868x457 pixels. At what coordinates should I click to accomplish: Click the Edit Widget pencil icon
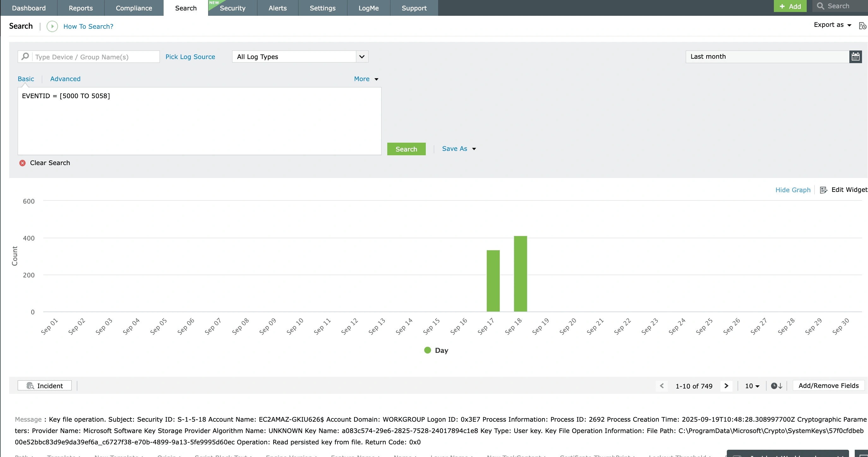pos(824,190)
